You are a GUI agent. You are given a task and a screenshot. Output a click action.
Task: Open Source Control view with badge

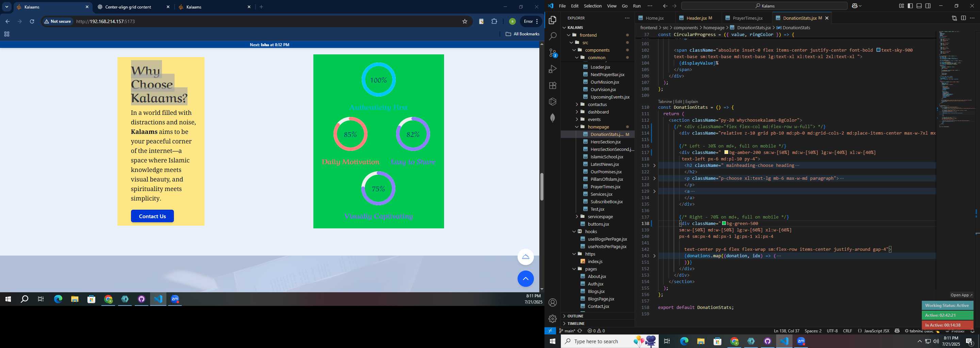[553, 53]
